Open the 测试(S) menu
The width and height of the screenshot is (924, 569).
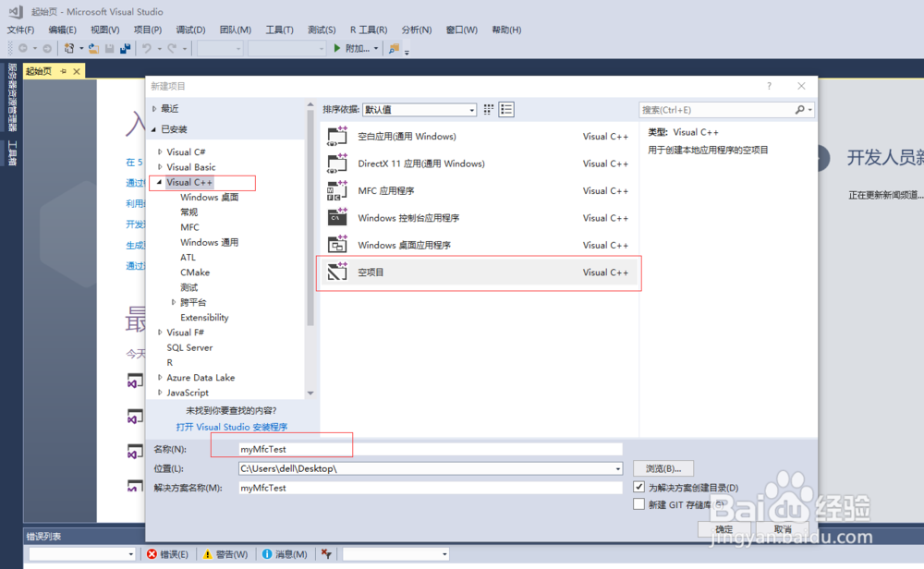[322, 30]
